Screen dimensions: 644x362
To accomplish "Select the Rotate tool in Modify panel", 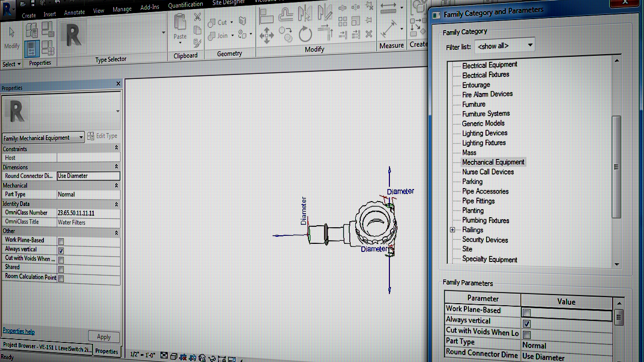I will 305,34.
